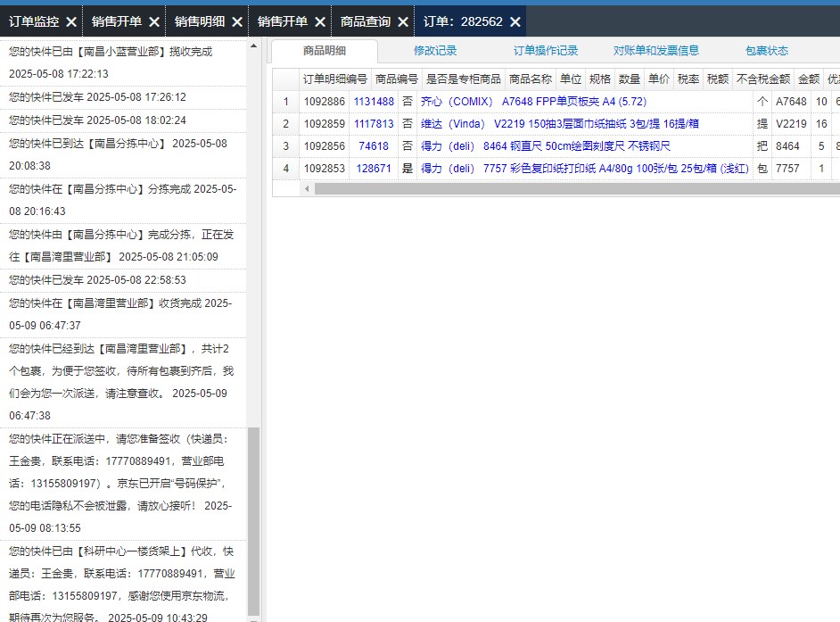Open the 得力 8464 钢直尺 product link
The image size is (840, 622).
point(546,146)
